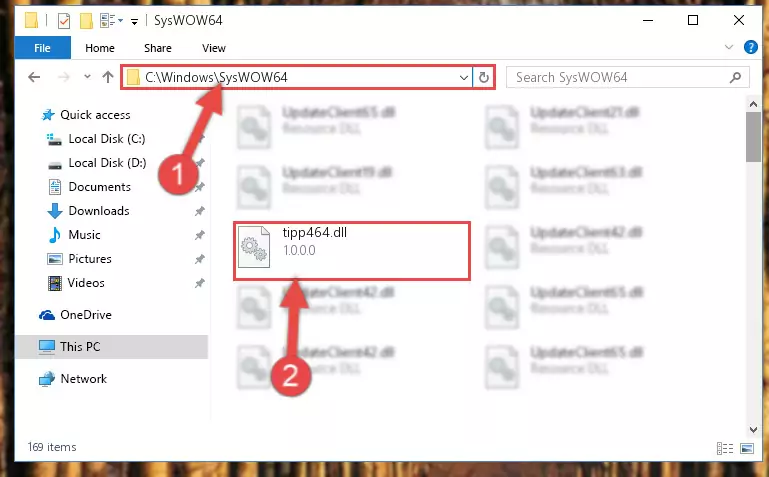Open the Help question mark icon
This screenshot has height=477, width=769.
point(750,47)
